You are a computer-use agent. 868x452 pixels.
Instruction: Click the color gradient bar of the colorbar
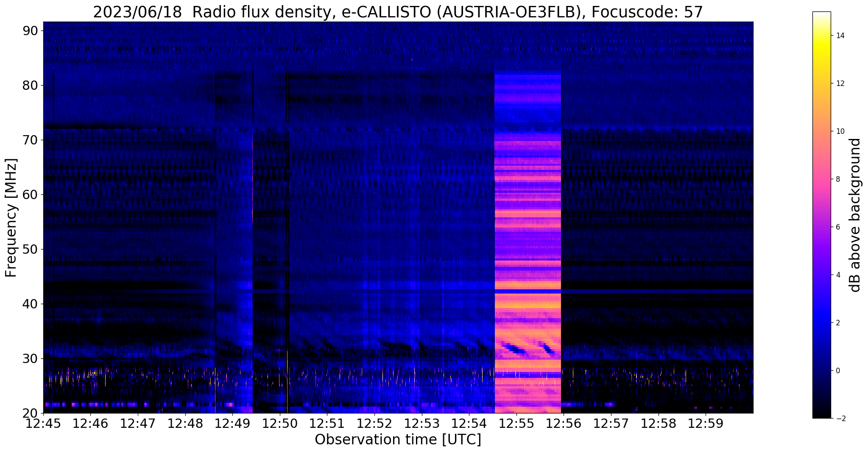tap(821, 215)
